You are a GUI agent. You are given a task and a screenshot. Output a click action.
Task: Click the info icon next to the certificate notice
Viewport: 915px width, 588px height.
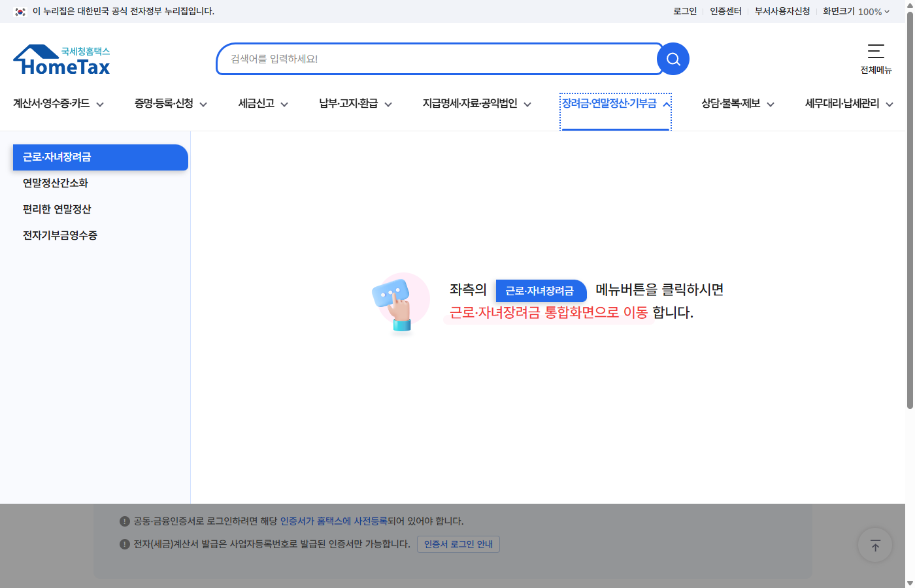(124, 521)
